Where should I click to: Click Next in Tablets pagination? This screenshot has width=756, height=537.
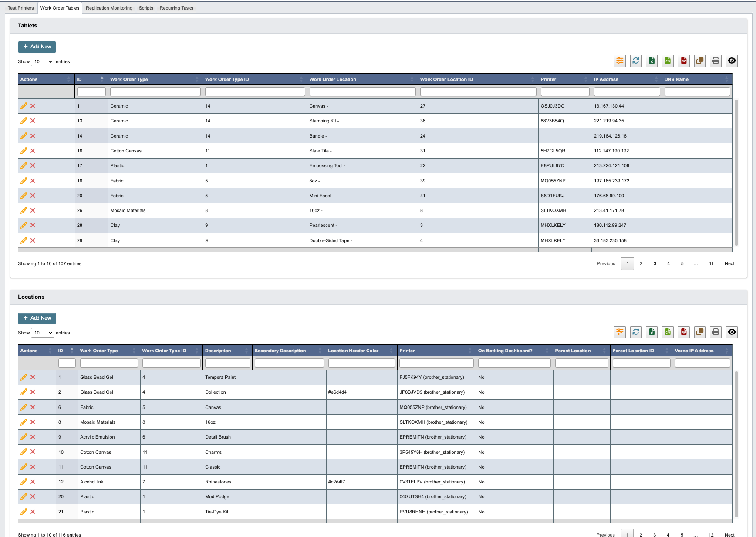pyautogui.click(x=729, y=263)
